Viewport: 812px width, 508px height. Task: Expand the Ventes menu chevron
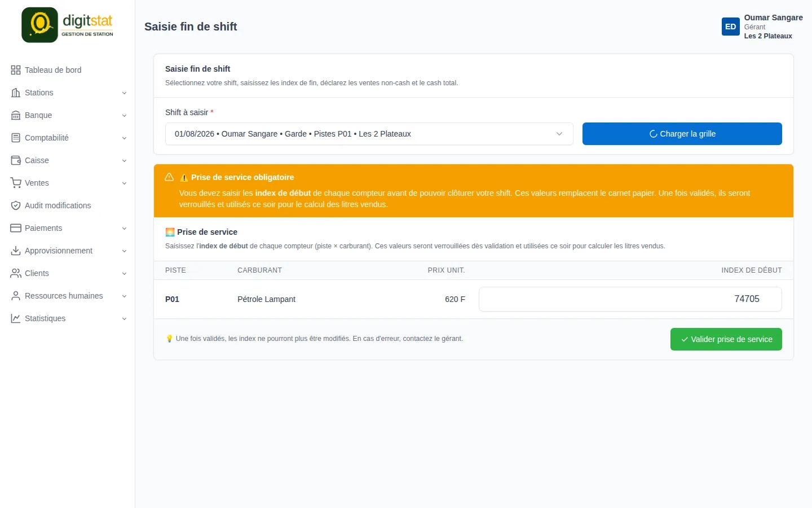pyautogui.click(x=124, y=183)
